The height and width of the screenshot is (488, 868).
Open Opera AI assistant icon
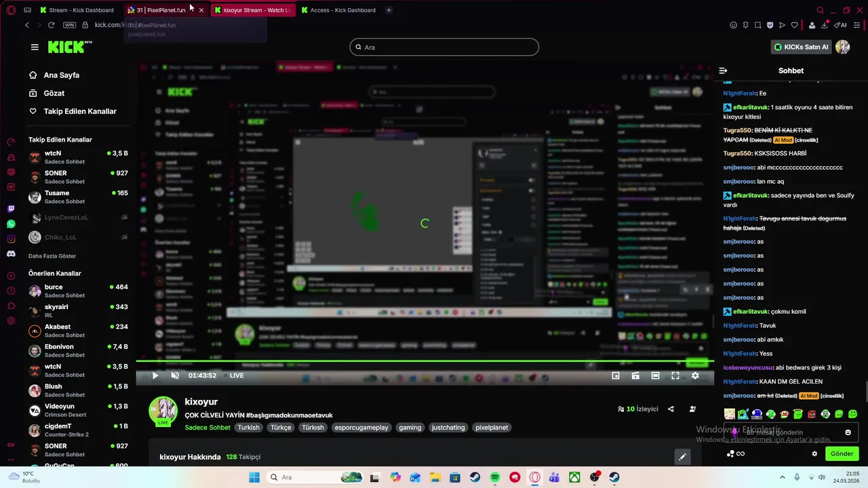point(841,25)
